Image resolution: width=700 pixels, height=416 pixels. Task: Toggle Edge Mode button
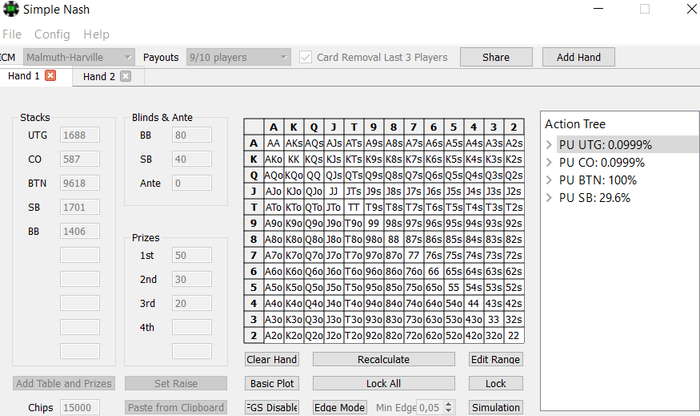pyautogui.click(x=340, y=408)
